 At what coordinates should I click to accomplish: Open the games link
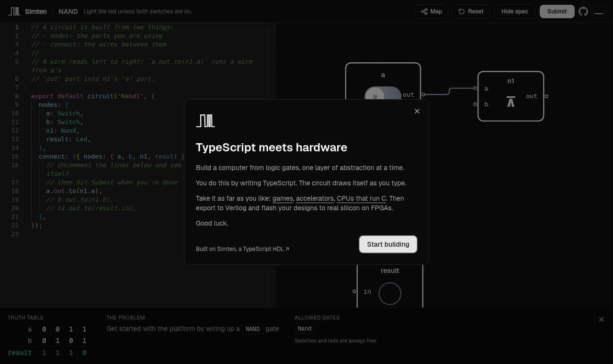(283, 198)
